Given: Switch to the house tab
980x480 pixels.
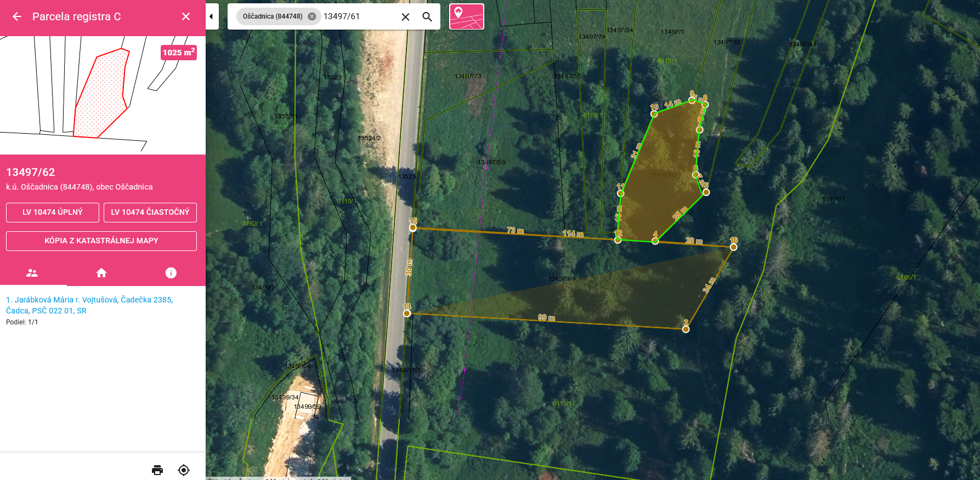Looking at the screenshot, I should pyautogui.click(x=101, y=273).
